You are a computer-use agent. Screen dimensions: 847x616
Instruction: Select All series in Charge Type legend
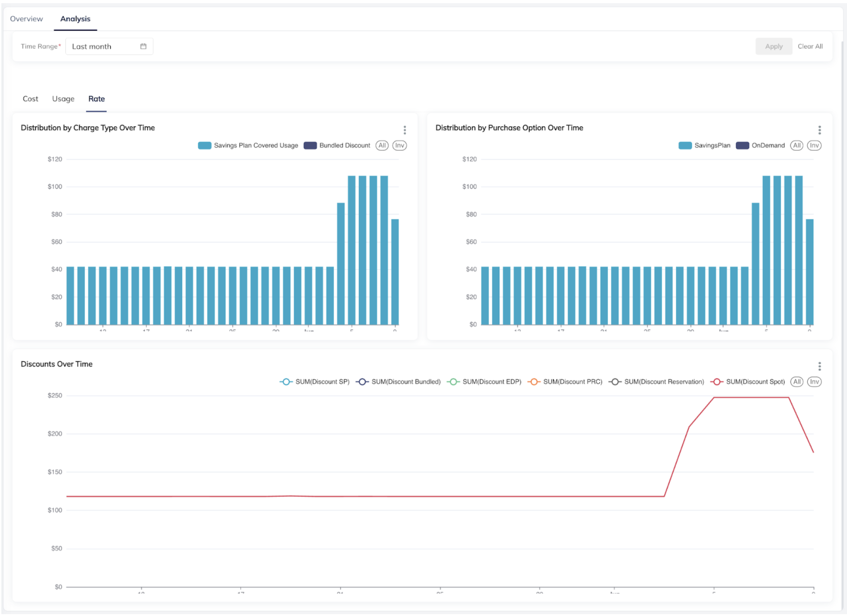tap(382, 145)
